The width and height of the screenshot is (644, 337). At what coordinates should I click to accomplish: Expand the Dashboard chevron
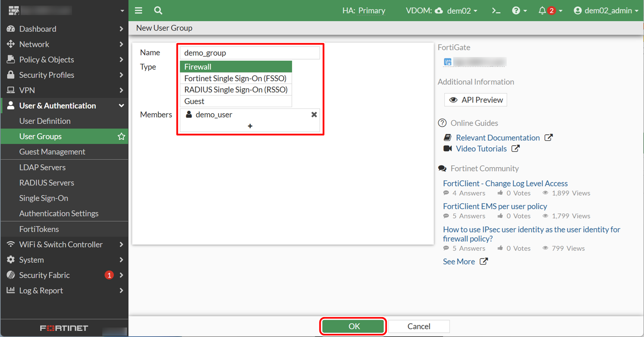pos(121,29)
